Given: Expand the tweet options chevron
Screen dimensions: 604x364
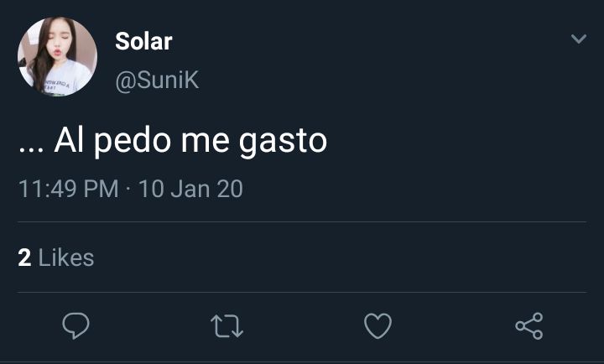Looking at the screenshot, I should [579, 39].
